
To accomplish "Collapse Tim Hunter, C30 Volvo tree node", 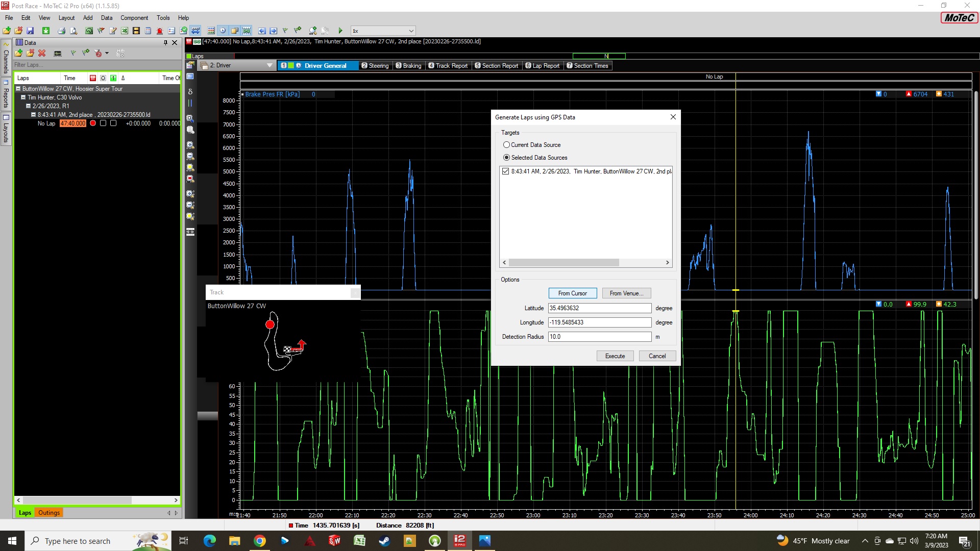I will pyautogui.click(x=23, y=97).
